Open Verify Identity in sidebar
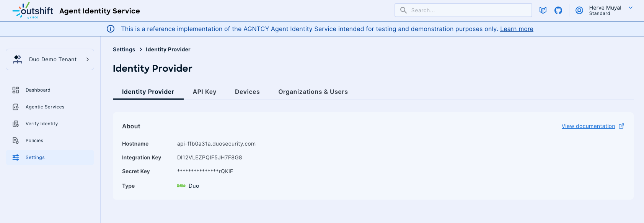 (50, 124)
